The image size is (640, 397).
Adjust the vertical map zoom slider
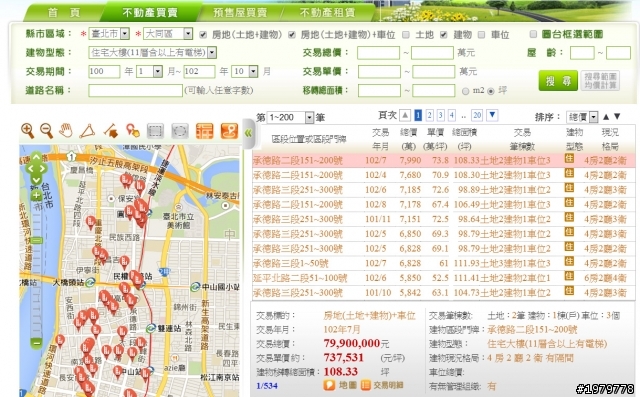click(x=36, y=240)
